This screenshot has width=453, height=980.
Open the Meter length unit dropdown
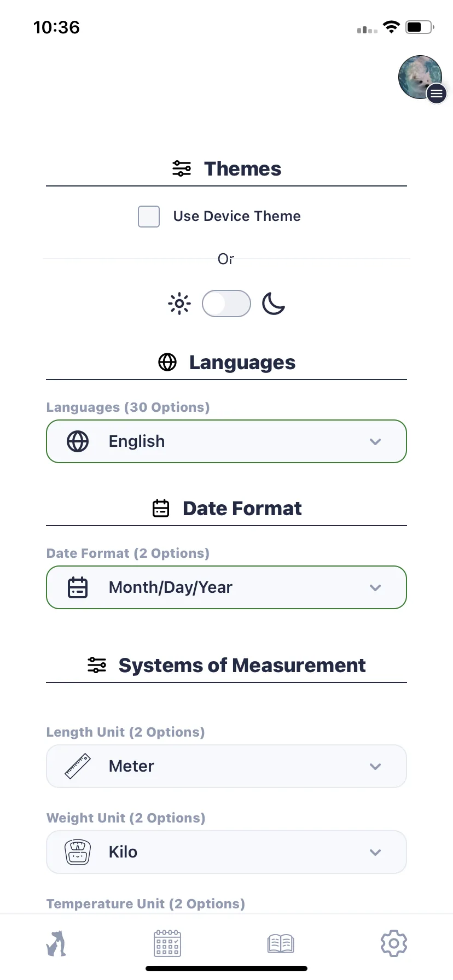point(226,766)
